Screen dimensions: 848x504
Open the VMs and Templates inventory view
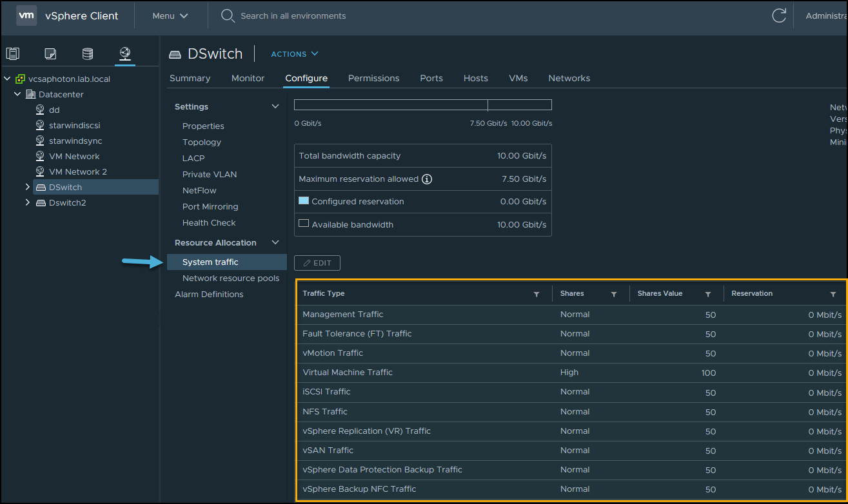[50, 53]
